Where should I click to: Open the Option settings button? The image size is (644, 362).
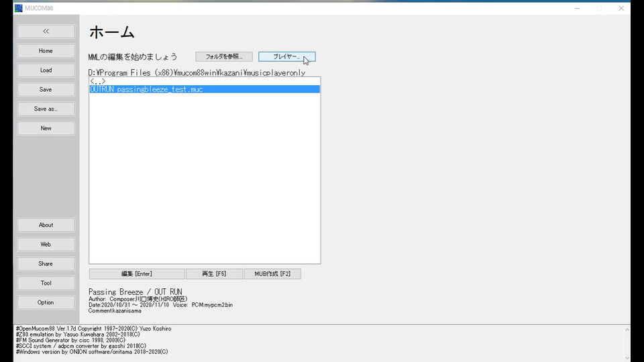[46, 302]
